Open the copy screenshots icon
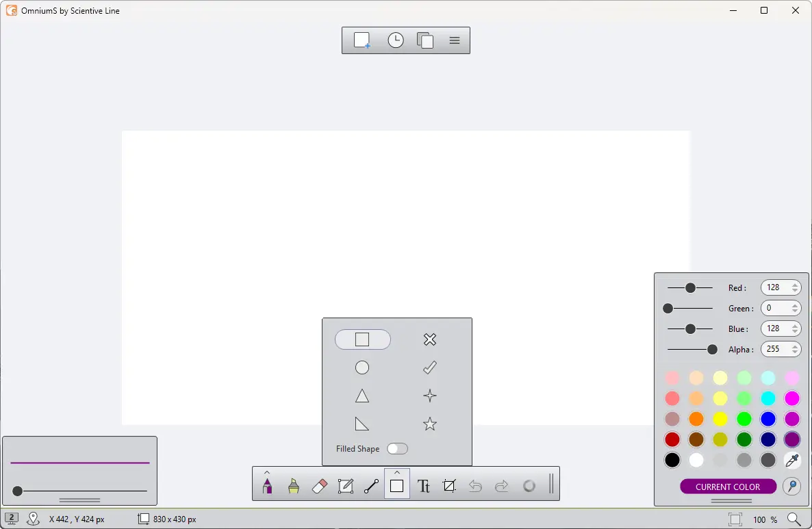 coord(425,40)
